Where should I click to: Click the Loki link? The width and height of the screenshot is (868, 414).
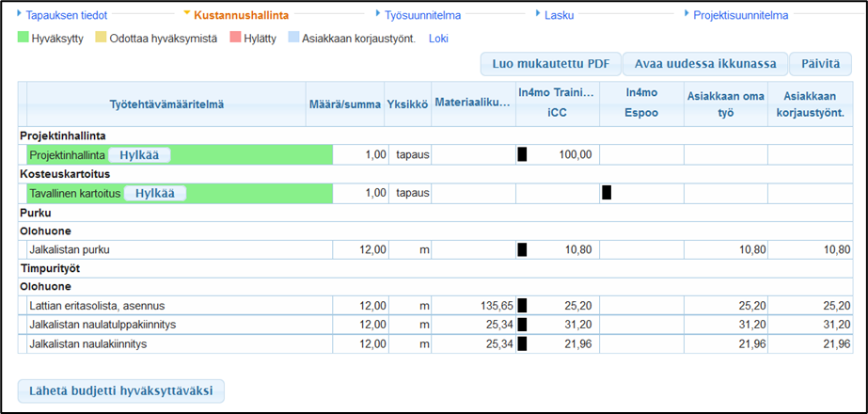point(439,39)
